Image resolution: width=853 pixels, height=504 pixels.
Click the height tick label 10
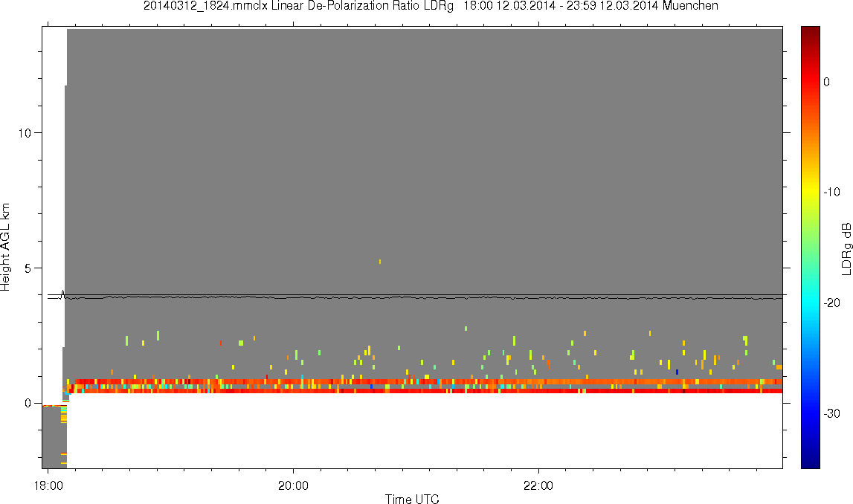(25, 132)
